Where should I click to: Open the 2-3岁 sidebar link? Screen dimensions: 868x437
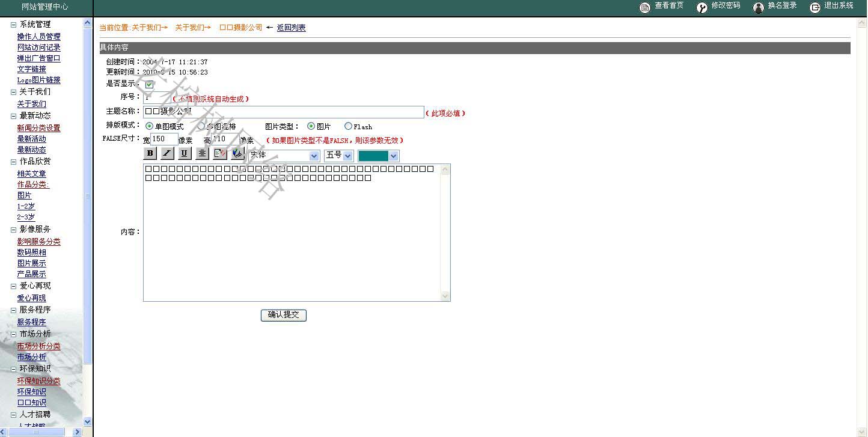click(x=26, y=217)
